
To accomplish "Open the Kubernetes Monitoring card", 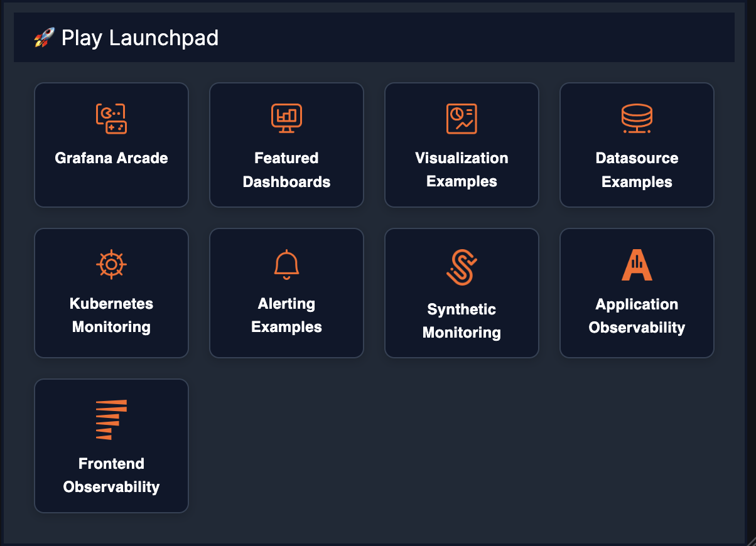I will 111,293.
